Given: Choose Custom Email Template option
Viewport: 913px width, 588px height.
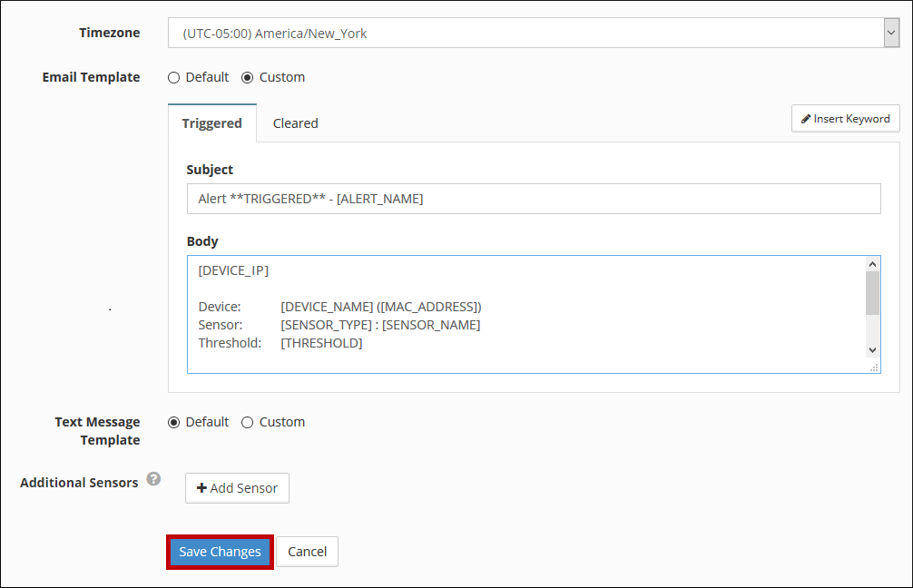Looking at the screenshot, I should tap(247, 77).
